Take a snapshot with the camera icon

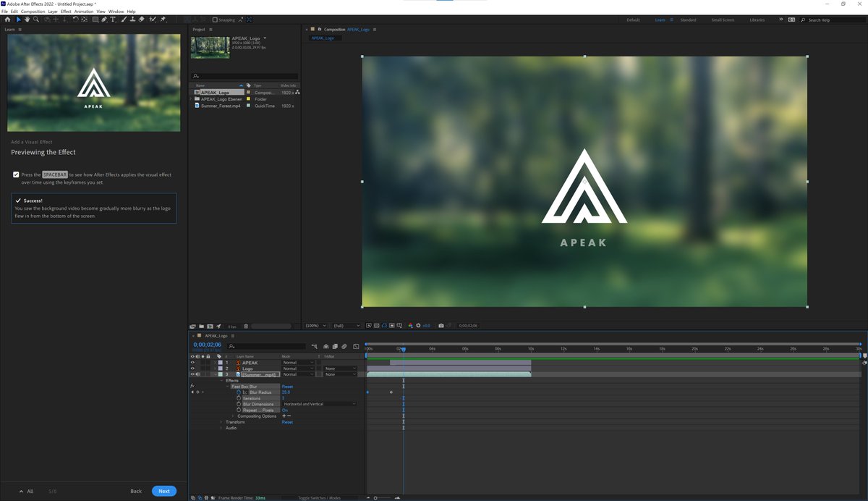tap(441, 326)
